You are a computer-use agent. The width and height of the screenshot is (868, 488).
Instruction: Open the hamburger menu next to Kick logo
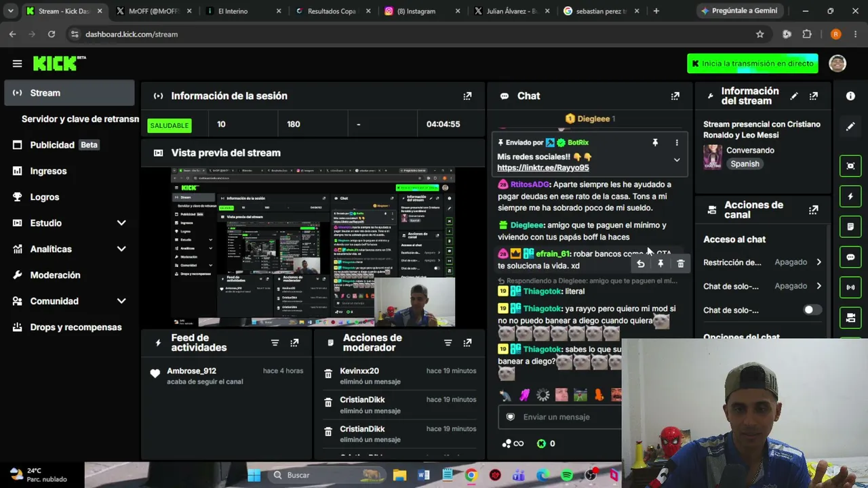(17, 63)
